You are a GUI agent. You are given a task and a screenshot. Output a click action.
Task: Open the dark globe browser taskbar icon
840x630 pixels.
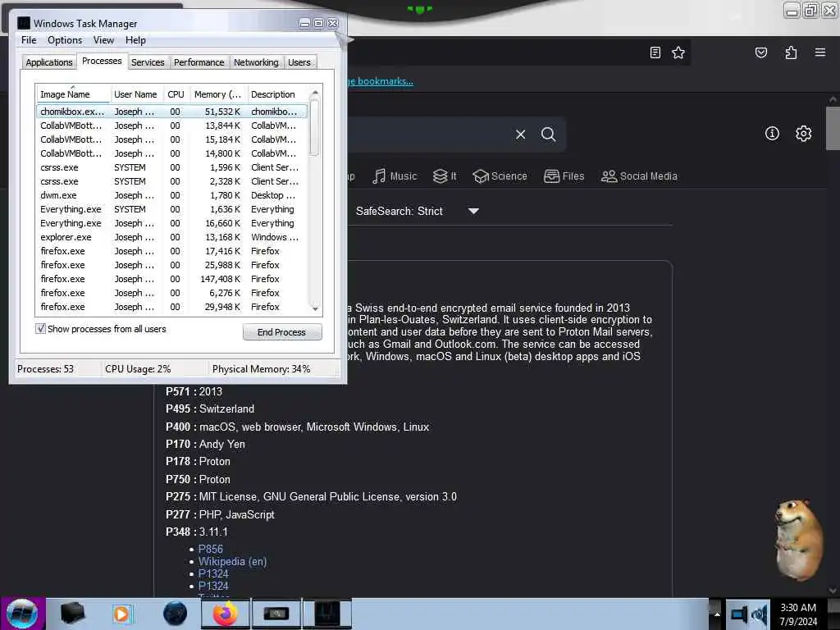click(176, 614)
